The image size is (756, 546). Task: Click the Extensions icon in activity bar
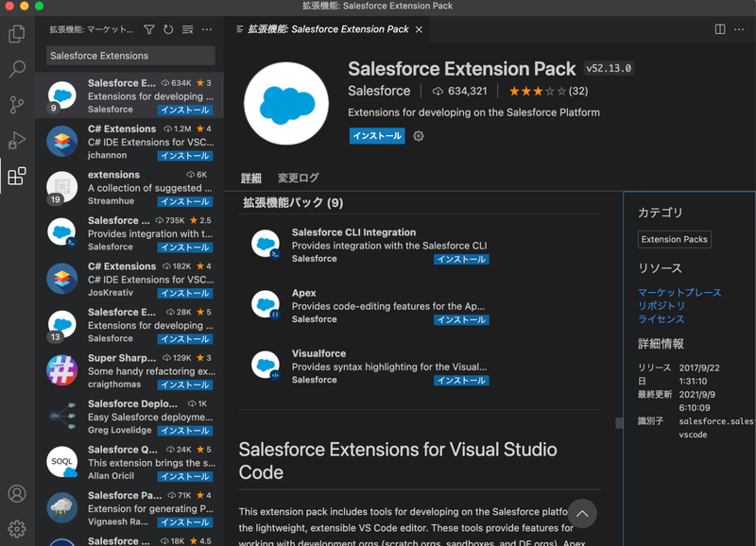(17, 177)
